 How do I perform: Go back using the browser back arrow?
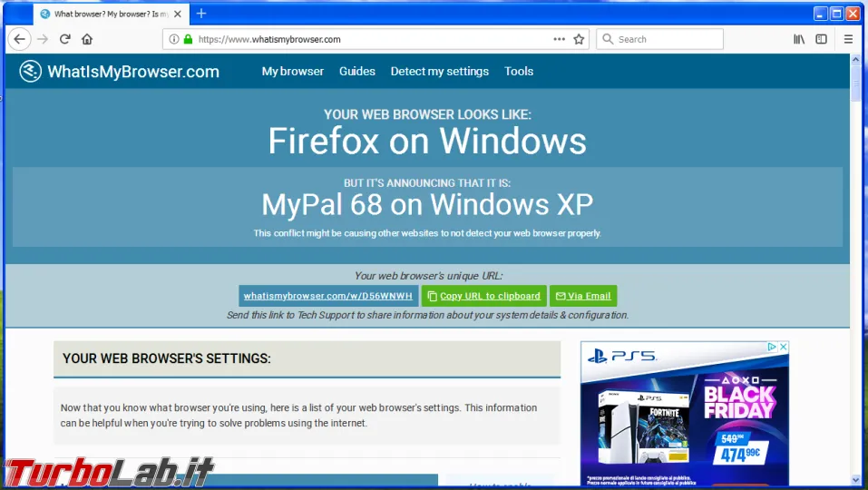(19, 39)
